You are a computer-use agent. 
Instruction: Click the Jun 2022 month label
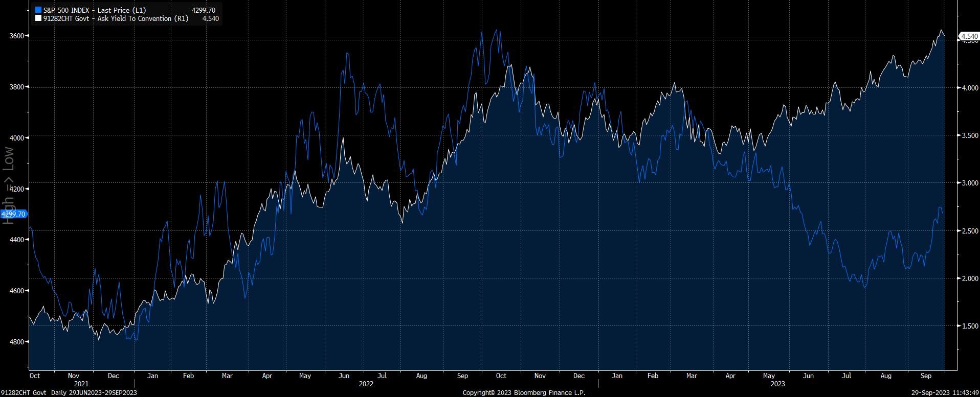tap(344, 376)
